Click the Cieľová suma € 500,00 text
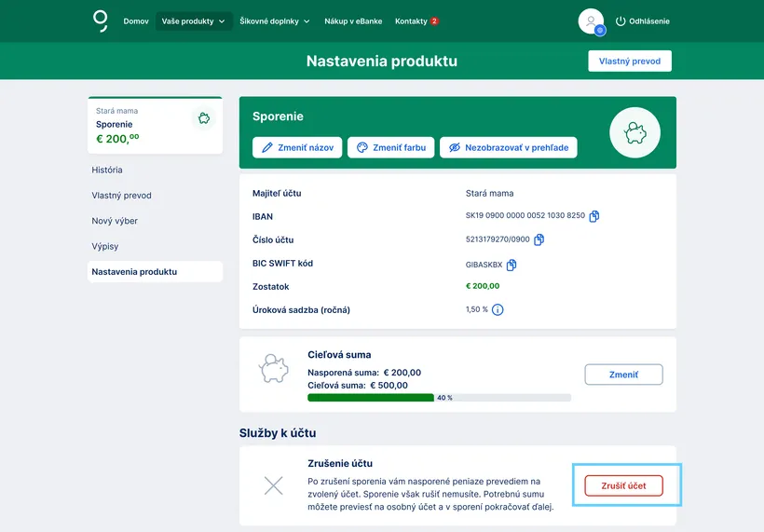The width and height of the screenshot is (764, 532). click(x=358, y=386)
